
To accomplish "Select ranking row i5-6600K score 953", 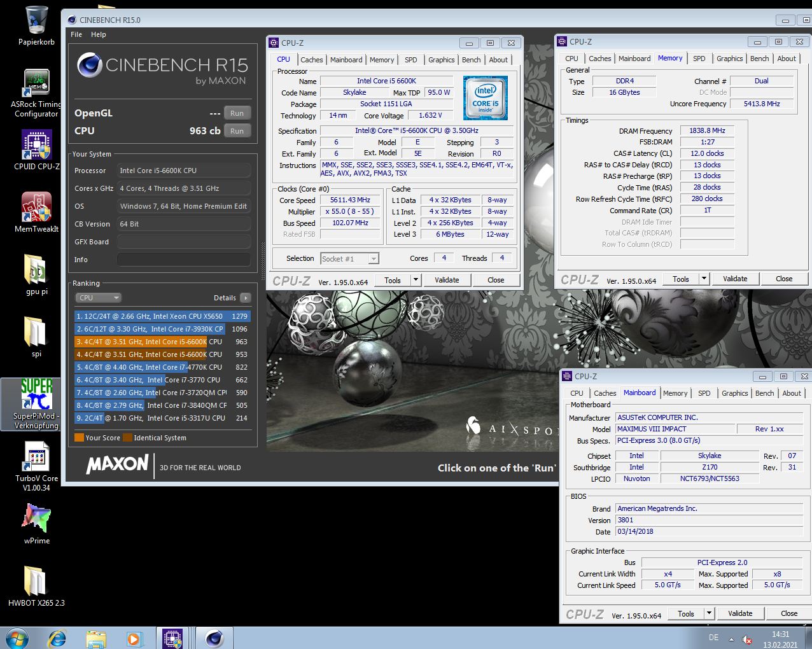I will click(162, 354).
